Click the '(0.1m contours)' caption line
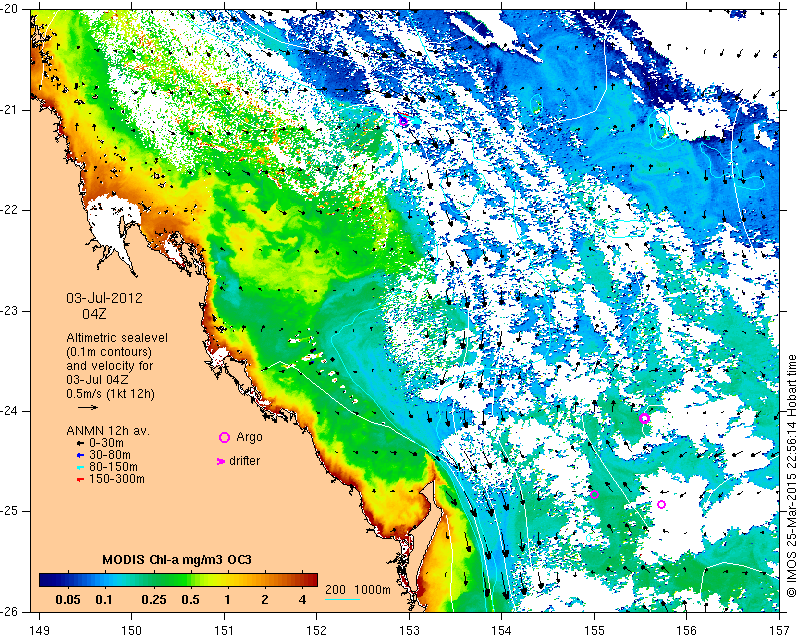Screen dimensions: 800x640 click(109, 352)
